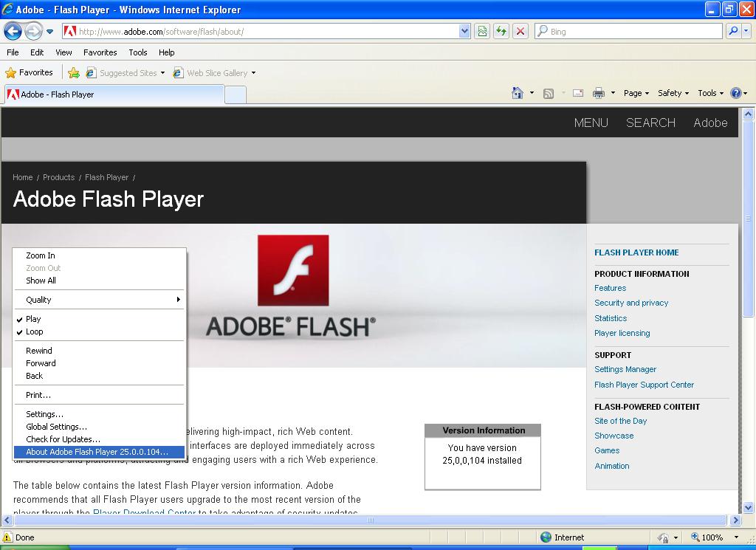This screenshot has height=550, width=756.
Task: Click the Stop loading red X icon
Action: point(520,31)
